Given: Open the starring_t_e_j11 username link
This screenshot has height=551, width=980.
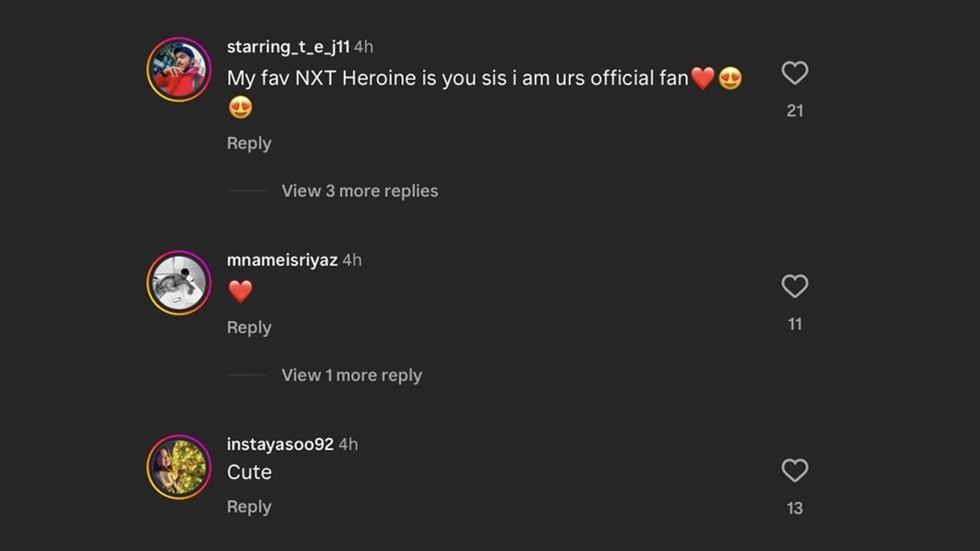Looking at the screenshot, I should tap(288, 47).
